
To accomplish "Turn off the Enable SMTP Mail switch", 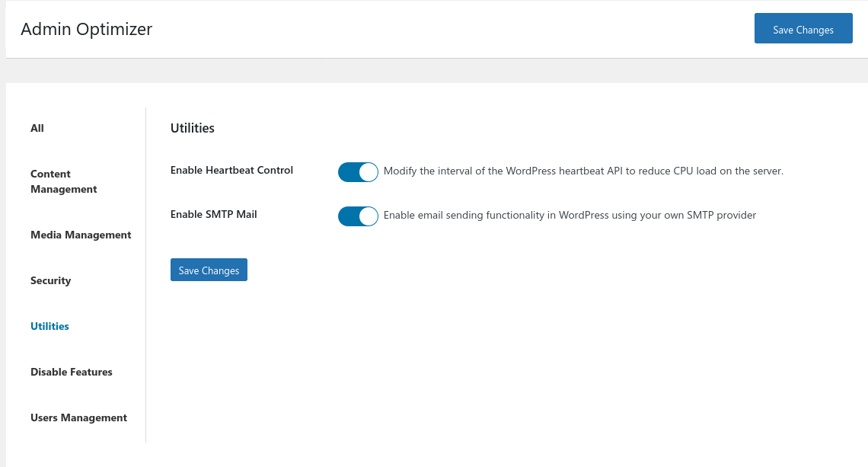I will pyautogui.click(x=358, y=216).
